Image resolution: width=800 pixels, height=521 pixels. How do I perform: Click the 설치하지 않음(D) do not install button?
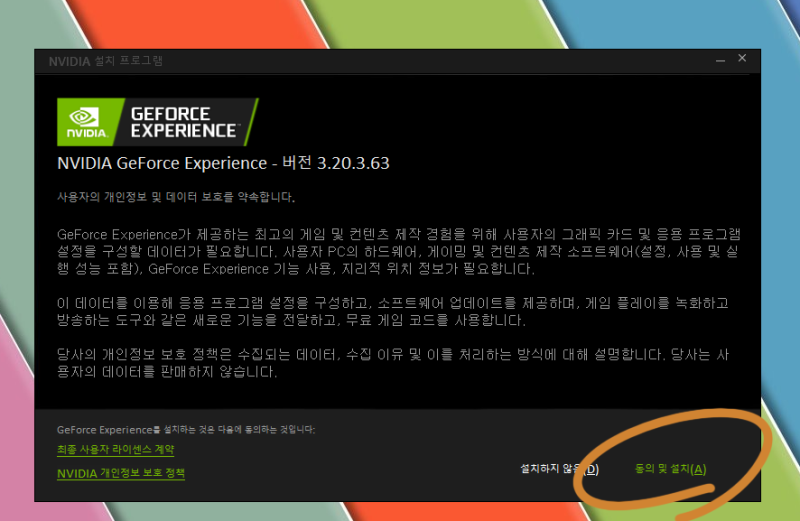point(559,469)
